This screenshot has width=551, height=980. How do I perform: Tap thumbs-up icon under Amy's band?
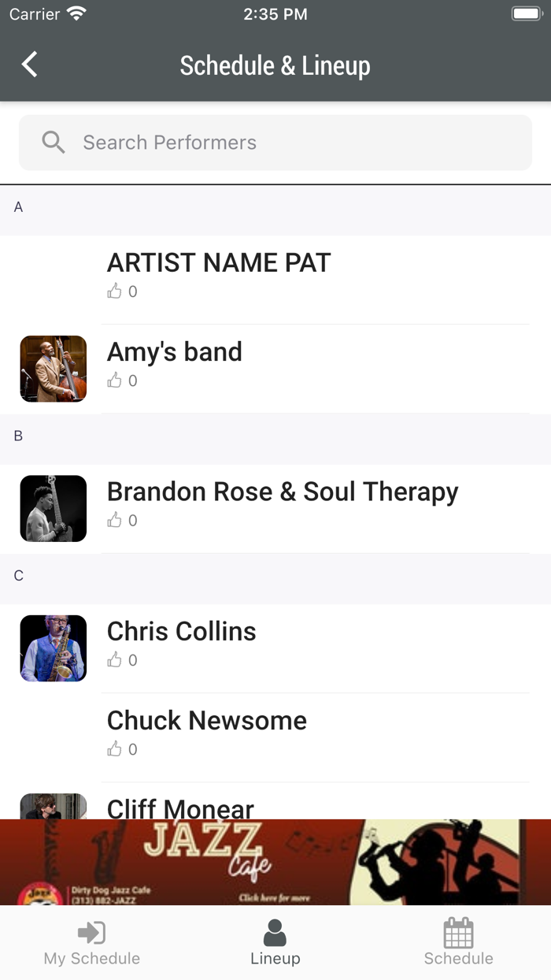[x=115, y=380]
